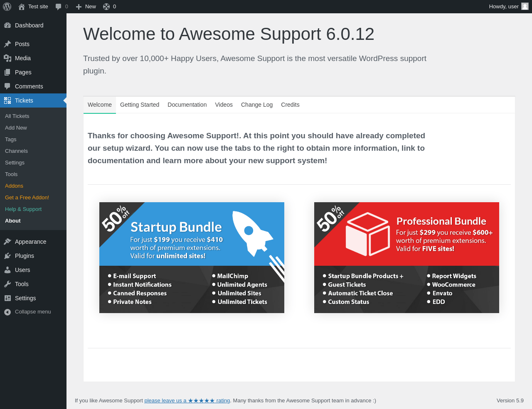Click the five-star rating link
Image resolution: width=532 pixels, height=409 pixels.
(x=187, y=401)
